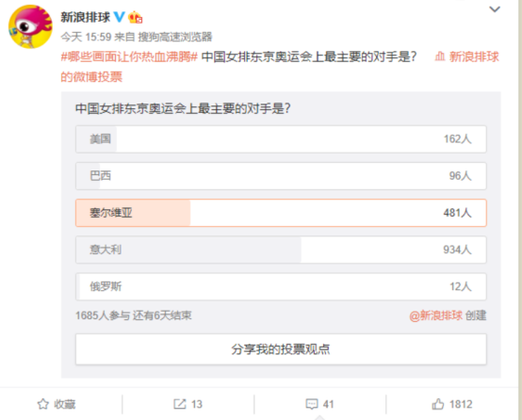Open comments via speech bubble icon
Viewport: 522px width, 420px height.
(x=312, y=404)
